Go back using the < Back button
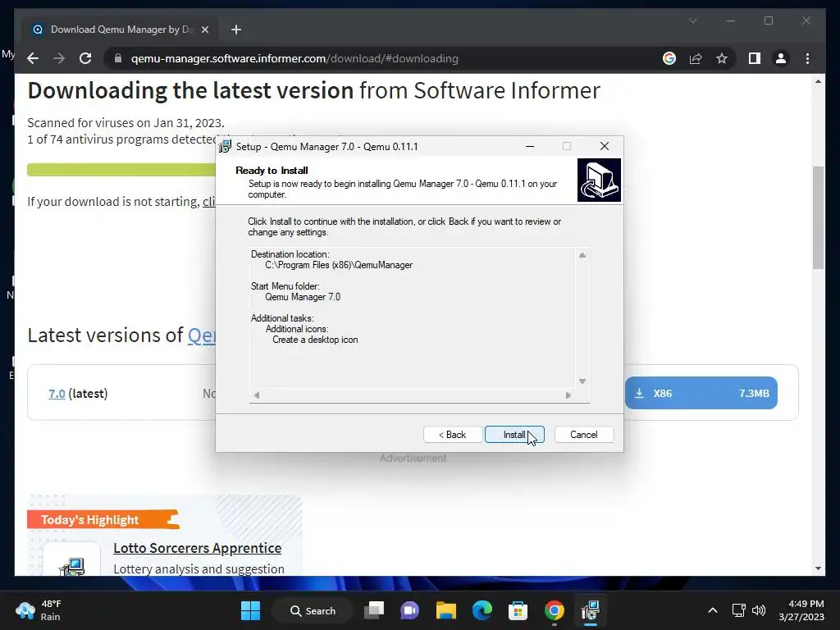 pyautogui.click(x=453, y=435)
